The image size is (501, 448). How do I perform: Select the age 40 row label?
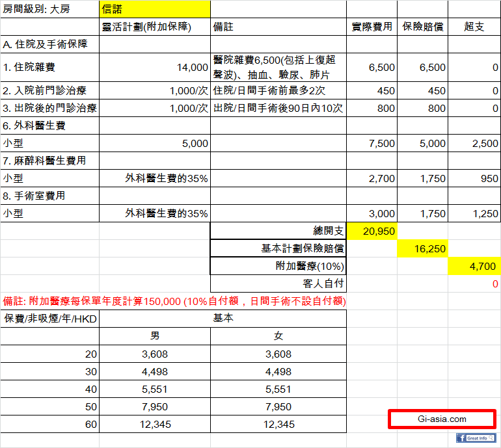click(x=50, y=389)
